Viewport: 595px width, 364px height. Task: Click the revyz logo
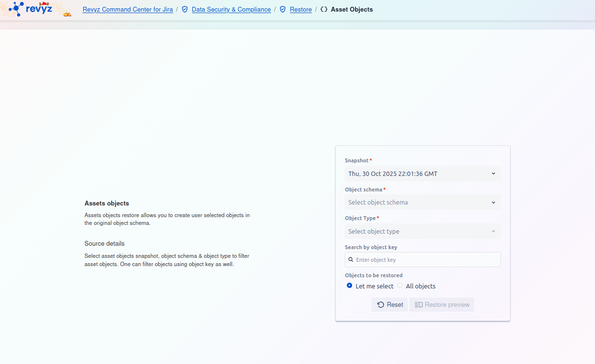click(31, 9)
